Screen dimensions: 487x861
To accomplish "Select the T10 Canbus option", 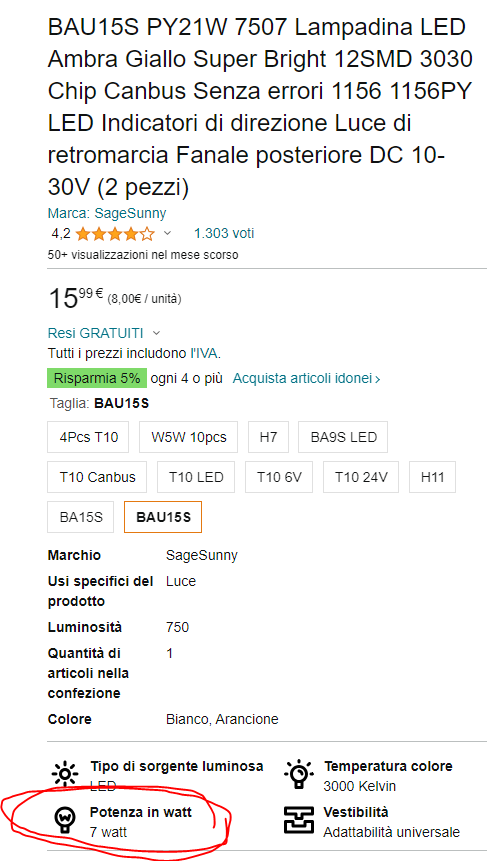I will [97, 477].
